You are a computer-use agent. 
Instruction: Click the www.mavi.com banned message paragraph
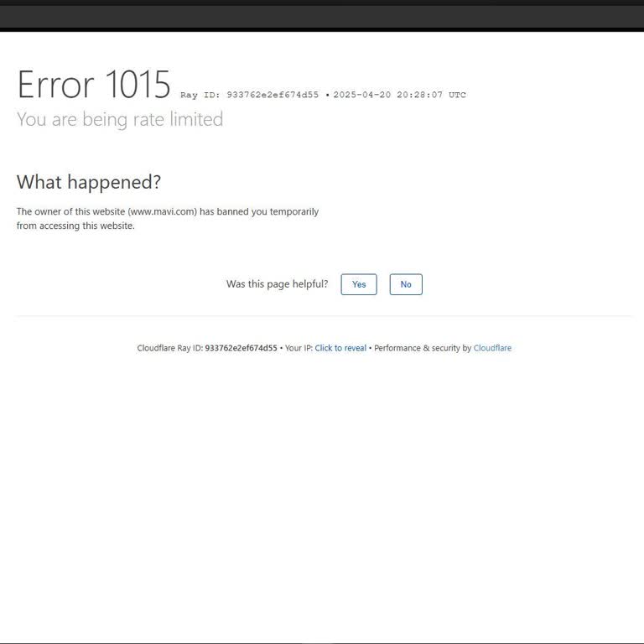point(168,219)
